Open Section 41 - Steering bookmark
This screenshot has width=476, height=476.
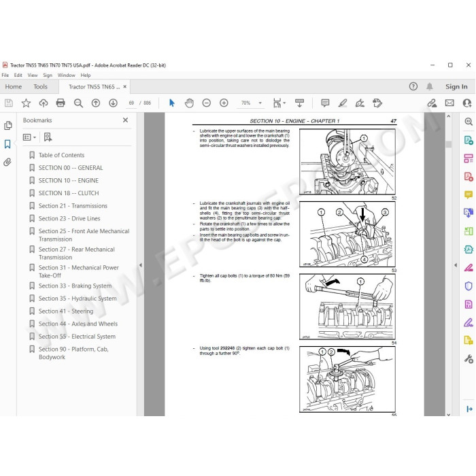click(66, 311)
